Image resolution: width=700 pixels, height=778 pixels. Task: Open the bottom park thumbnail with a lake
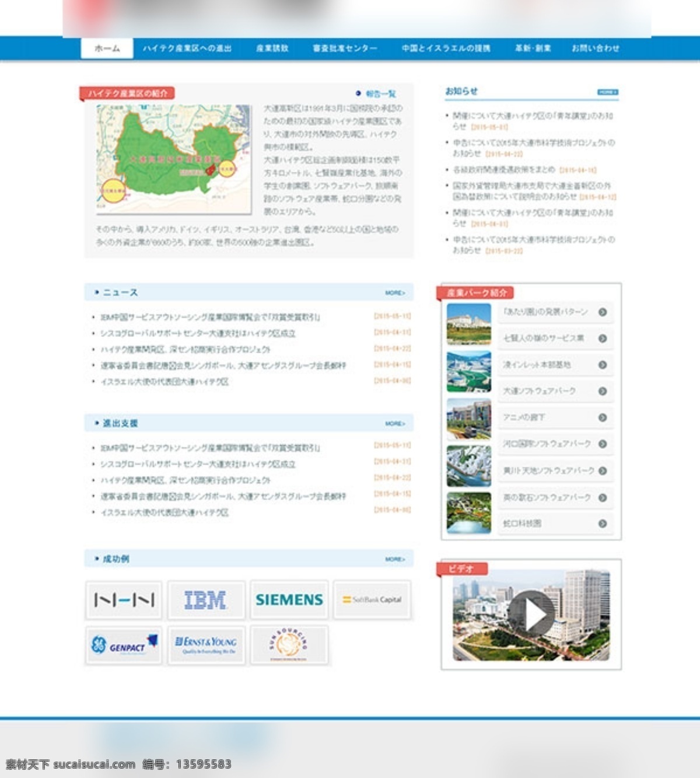click(x=469, y=513)
